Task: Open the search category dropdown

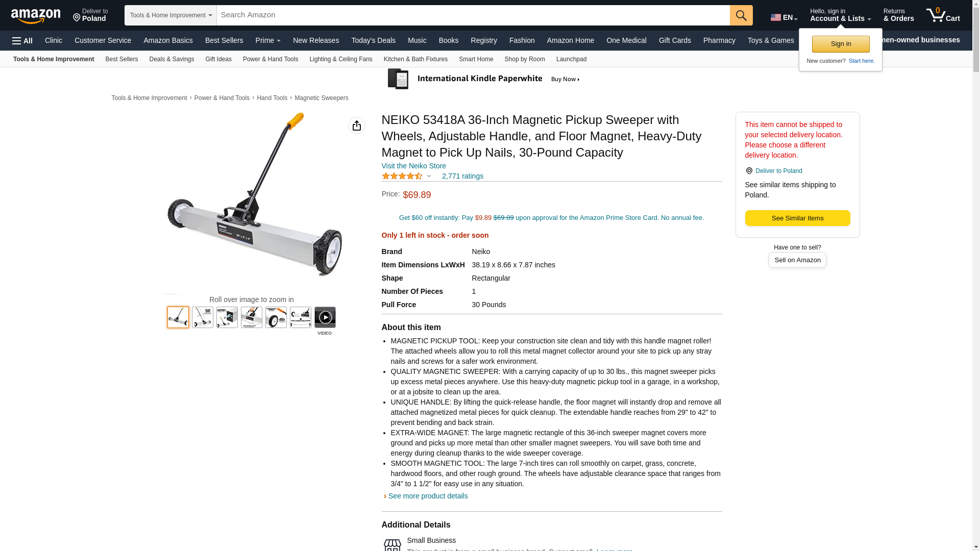Action: tap(170, 15)
